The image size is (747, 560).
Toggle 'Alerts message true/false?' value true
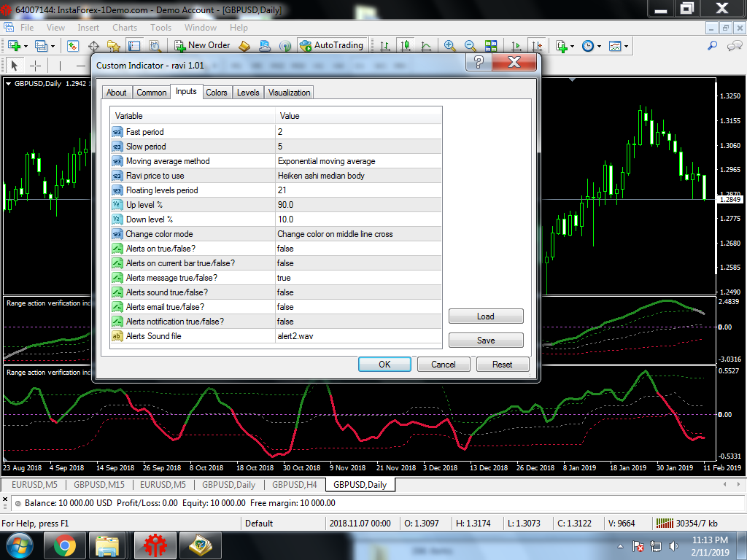(x=358, y=278)
